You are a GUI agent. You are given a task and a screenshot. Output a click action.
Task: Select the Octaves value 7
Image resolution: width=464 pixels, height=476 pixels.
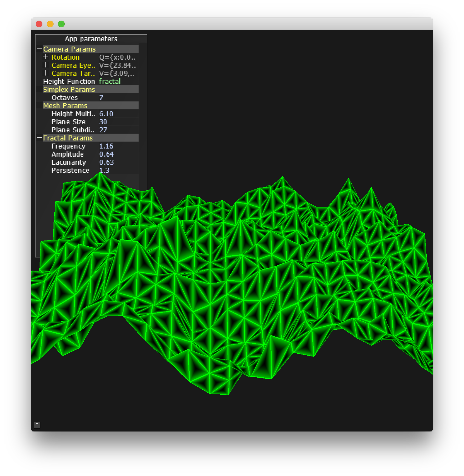(101, 98)
